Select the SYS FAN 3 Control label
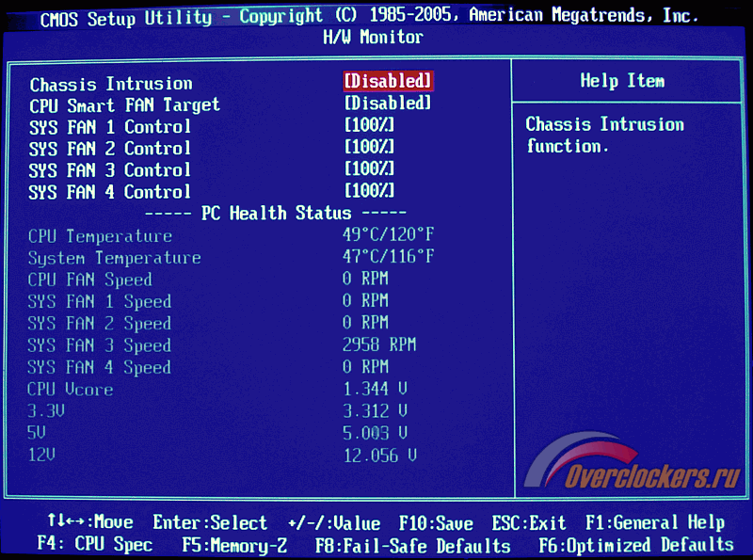Screen dimensions: 753x560 pos(110,170)
